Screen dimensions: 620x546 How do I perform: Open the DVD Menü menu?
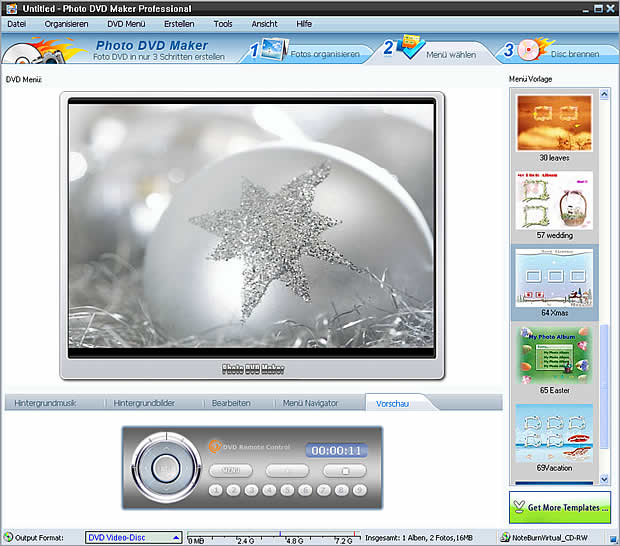click(x=126, y=24)
